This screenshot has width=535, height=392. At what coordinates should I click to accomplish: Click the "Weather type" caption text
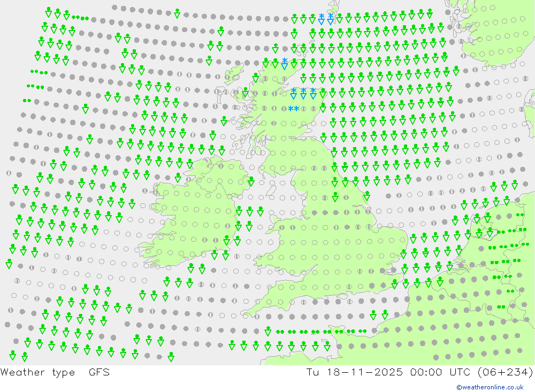[x=37, y=372]
